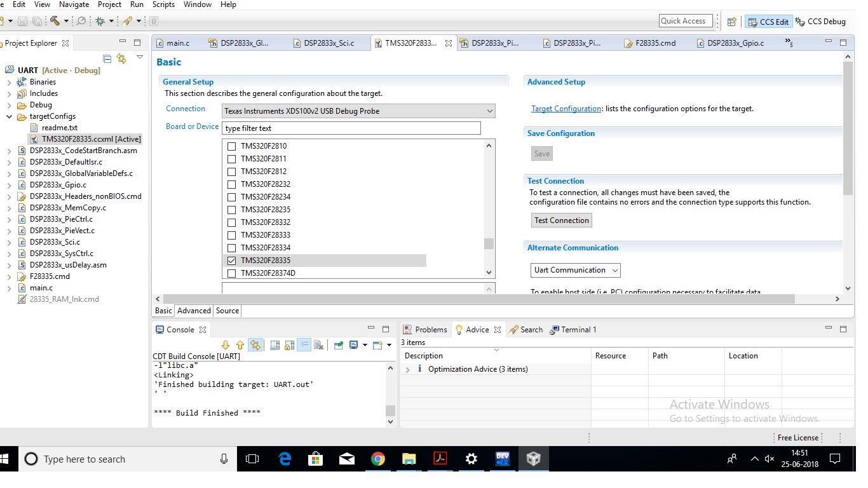Click Pin Console icon
Viewport: 868px width, 488px height.
coord(338,345)
